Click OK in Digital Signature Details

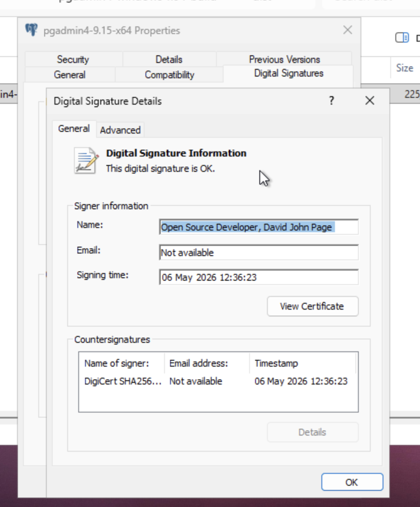(x=352, y=482)
